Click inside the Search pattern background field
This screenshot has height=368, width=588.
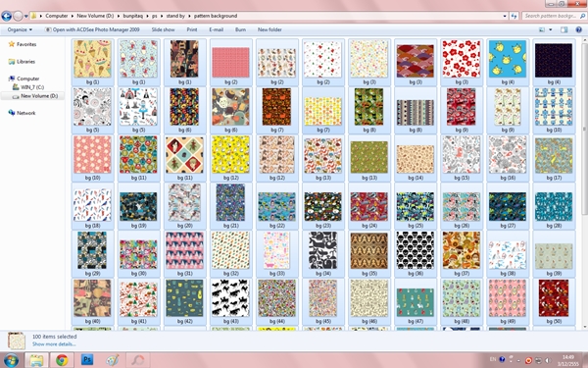pos(550,16)
